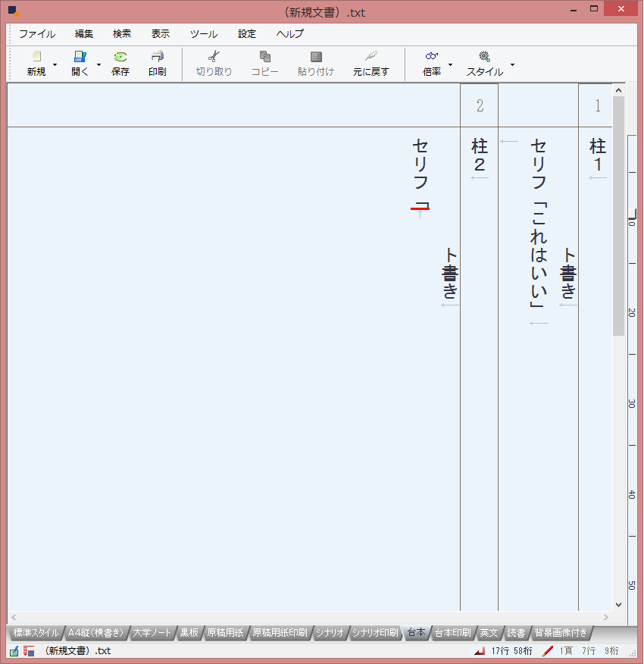Click the second status bar icon next to filename
Screen dimensions: 644x664
(x=29, y=651)
